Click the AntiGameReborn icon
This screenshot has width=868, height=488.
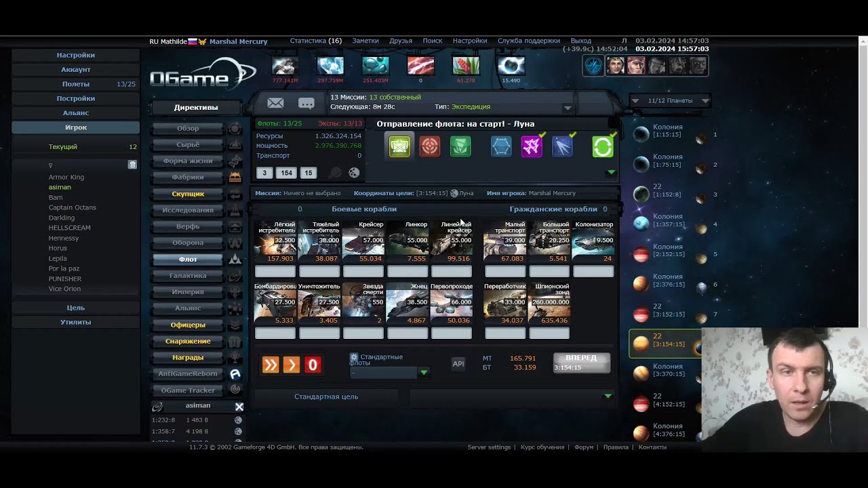coord(235,374)
